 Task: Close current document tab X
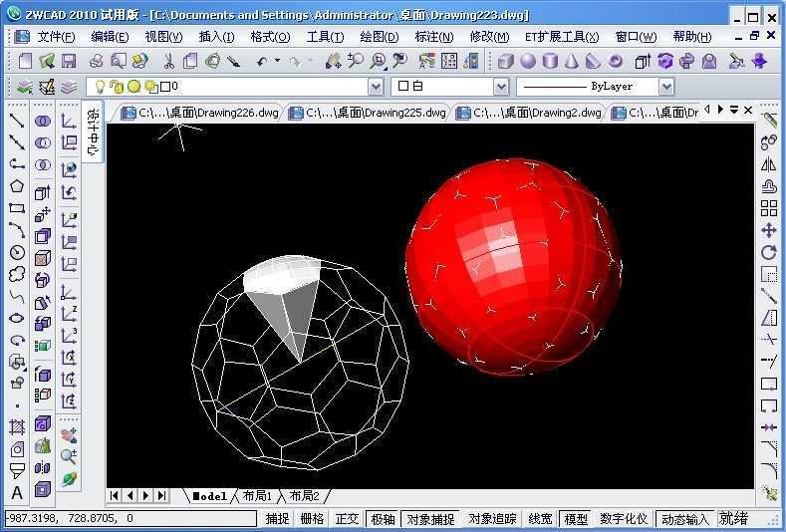[748, 110]
